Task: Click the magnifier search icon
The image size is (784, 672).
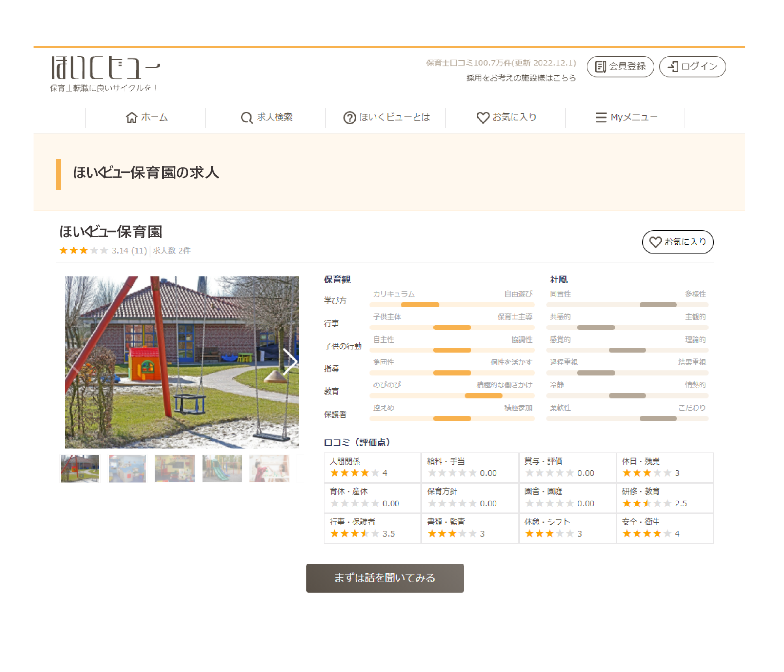Action: (x=247, y=118)
